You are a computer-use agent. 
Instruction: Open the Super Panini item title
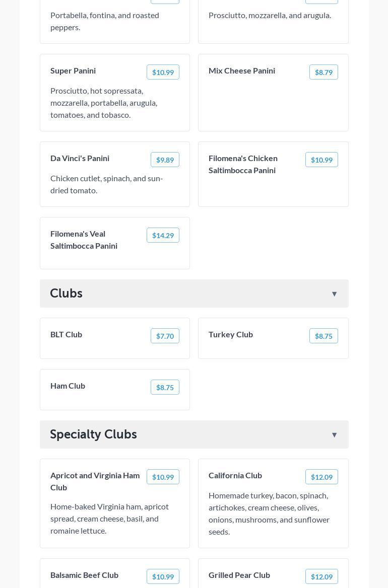click(x=73, y=70)
